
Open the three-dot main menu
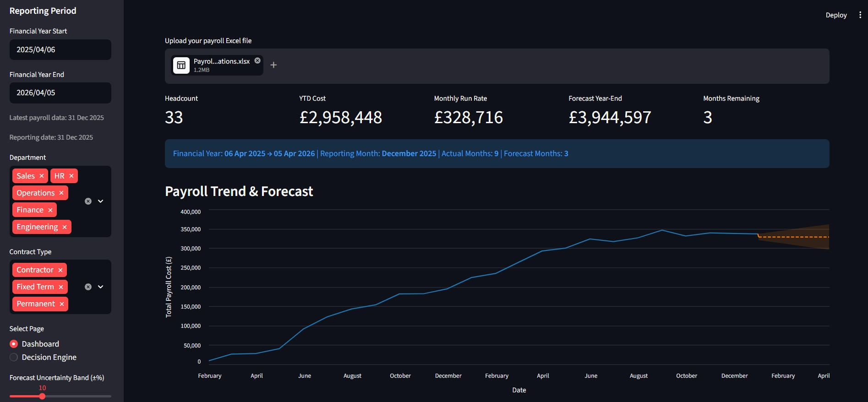[860, 15]
